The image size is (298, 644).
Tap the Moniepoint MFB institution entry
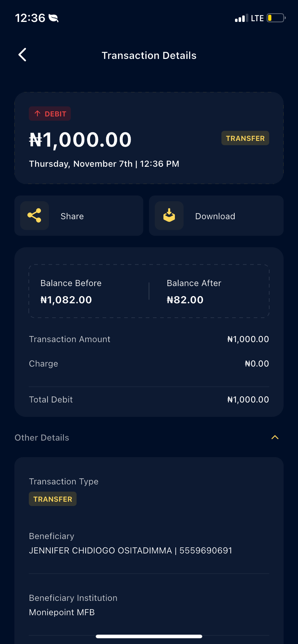tap(62, 612)
